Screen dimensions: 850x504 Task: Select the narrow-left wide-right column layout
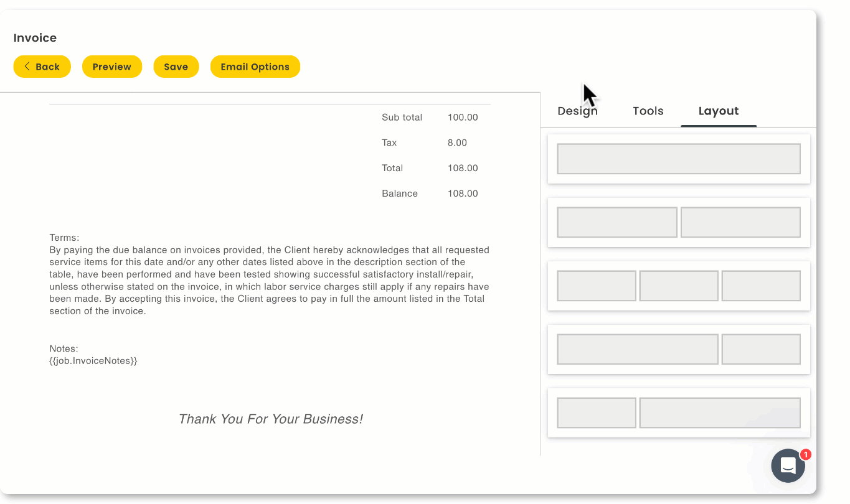(x=678, y=413)
